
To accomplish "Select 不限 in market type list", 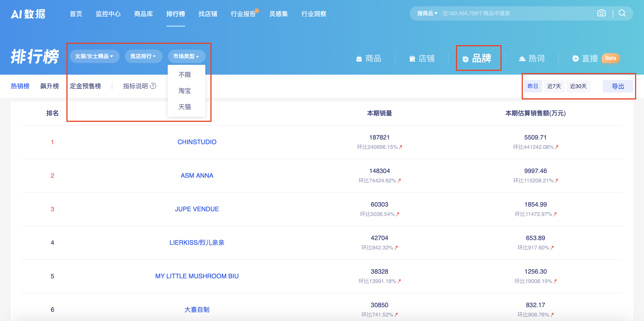I will [x=184, y=75].
